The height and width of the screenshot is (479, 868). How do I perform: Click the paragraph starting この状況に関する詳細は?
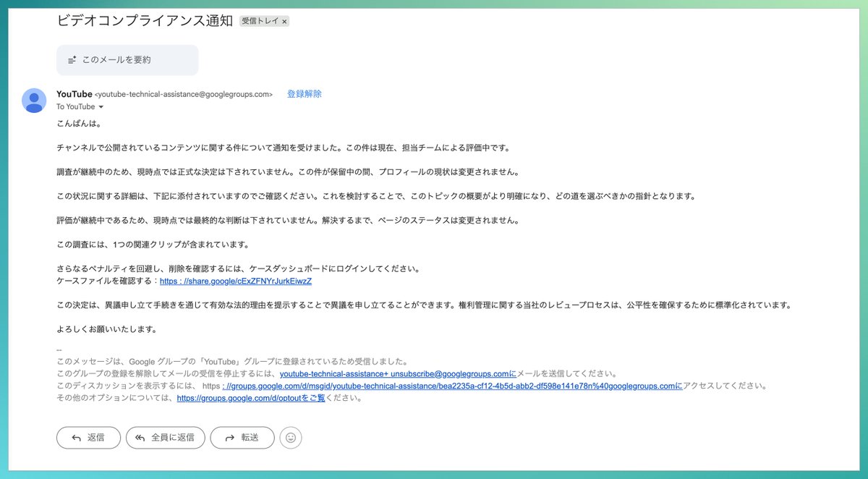(375, 196)
